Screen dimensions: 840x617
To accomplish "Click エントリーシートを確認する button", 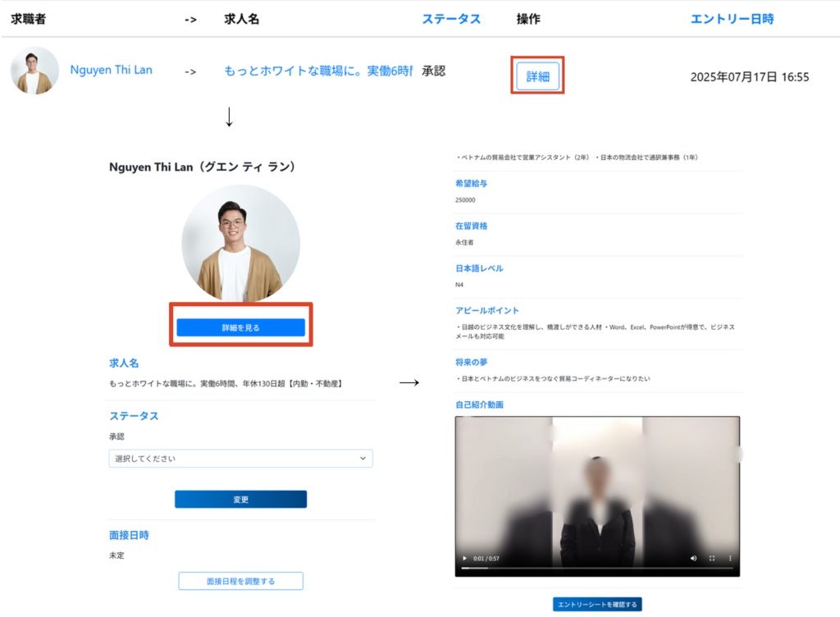I will tap(597, 605).
